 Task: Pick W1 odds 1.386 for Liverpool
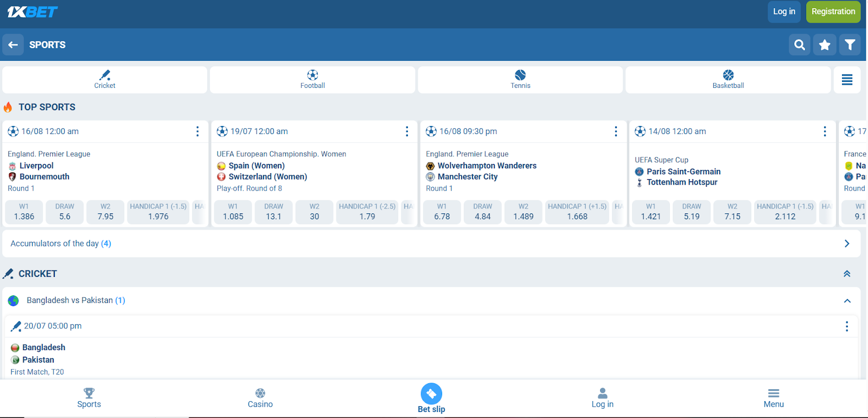coord(24,212)
